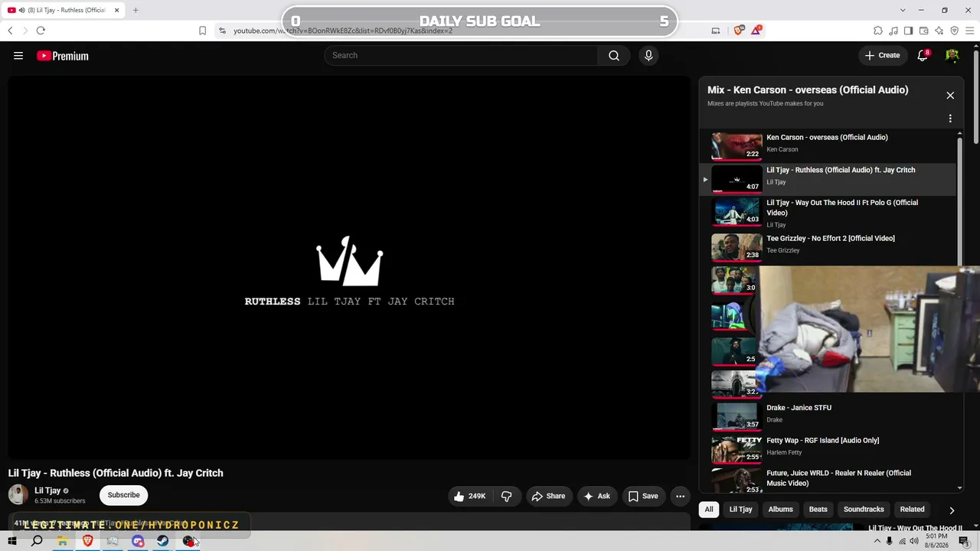This screenshot has width=980, height=551.
Task: Toggle the browser sidebar panel
Action: pyautogui.click(x=908, y=31)
